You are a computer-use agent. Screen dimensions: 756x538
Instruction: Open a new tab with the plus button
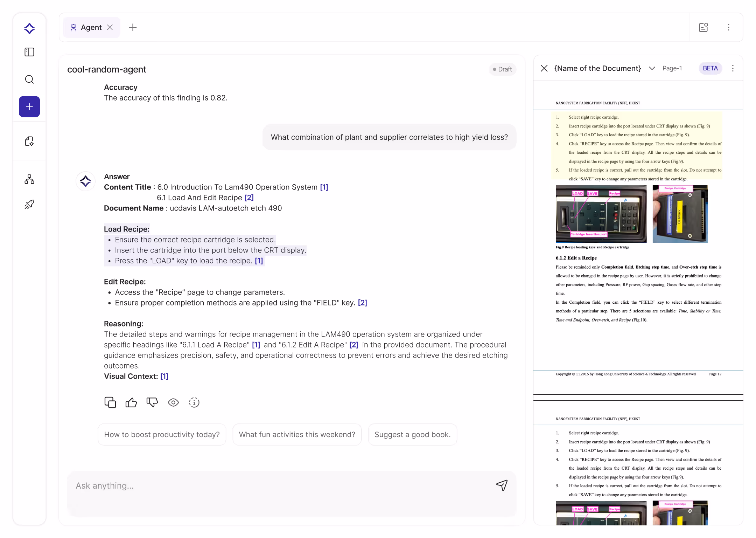point(133,27)
